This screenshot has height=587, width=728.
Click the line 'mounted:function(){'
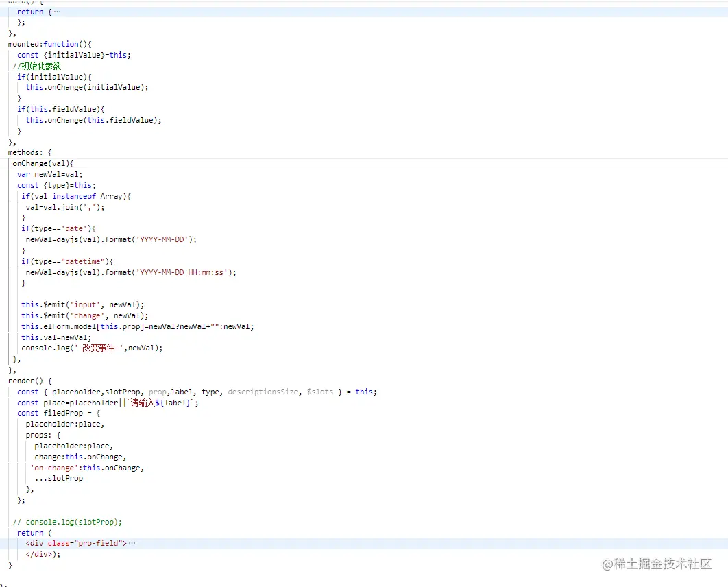(49, 44)
